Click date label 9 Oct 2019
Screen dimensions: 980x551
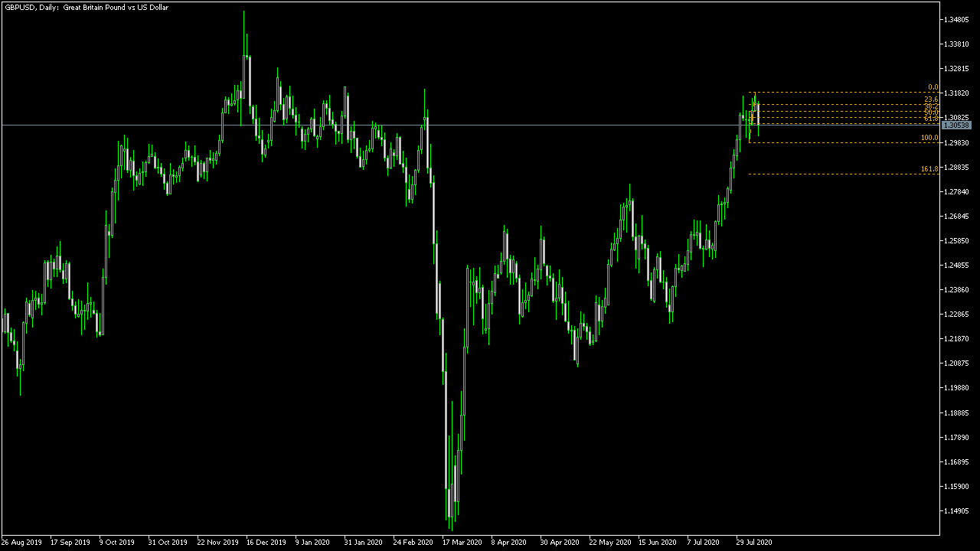tap(118, 542)
